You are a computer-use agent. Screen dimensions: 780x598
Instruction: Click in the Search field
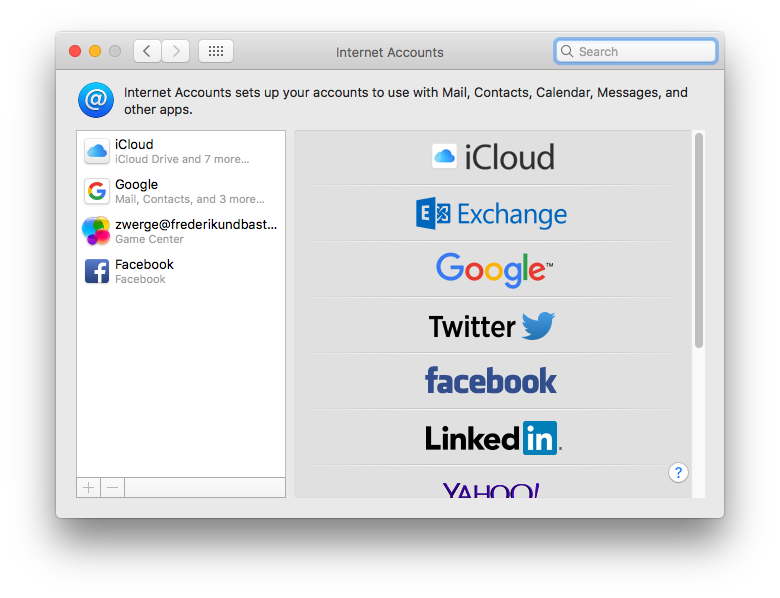pos(636,51)
